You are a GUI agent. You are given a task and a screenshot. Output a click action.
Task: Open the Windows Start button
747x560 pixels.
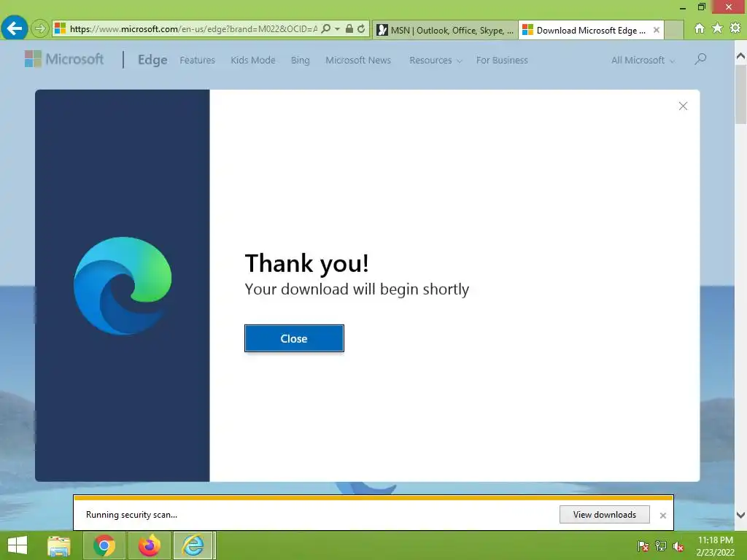coord(18,545)
